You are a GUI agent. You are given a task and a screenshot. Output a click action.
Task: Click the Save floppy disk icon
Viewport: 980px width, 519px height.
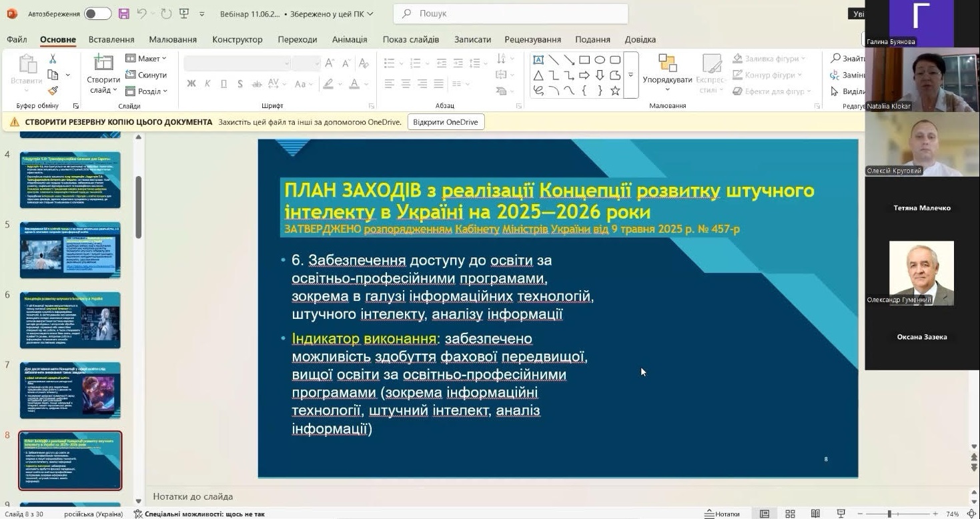click(123, 13)
